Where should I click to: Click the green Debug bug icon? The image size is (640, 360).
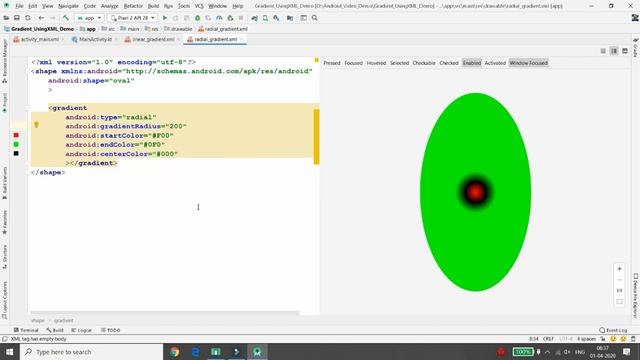pyautogui.click(x=198, y=18)
